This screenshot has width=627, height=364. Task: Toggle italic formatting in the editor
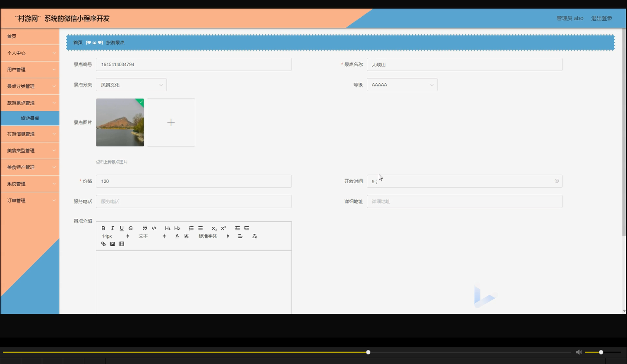coord(112,228)
